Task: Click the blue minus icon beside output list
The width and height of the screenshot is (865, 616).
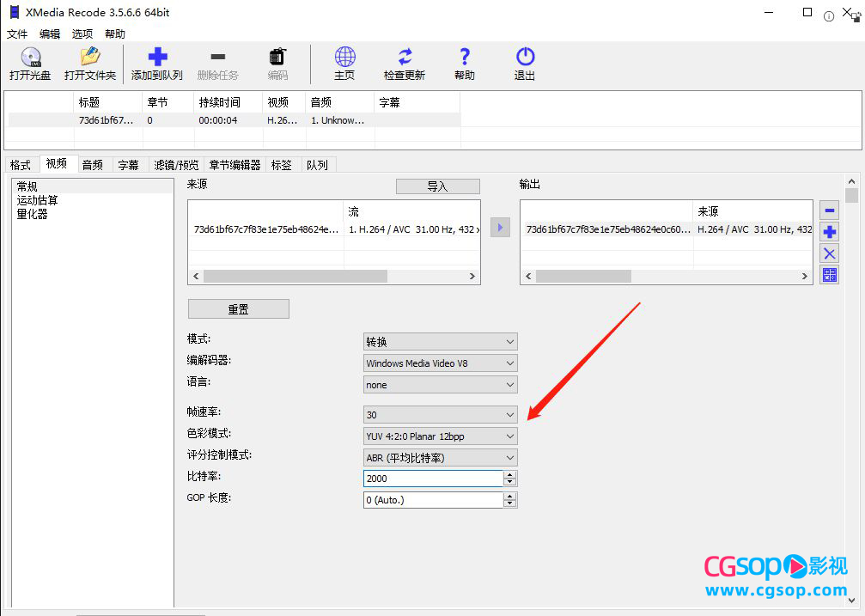Action: click(x=830, y=210)
